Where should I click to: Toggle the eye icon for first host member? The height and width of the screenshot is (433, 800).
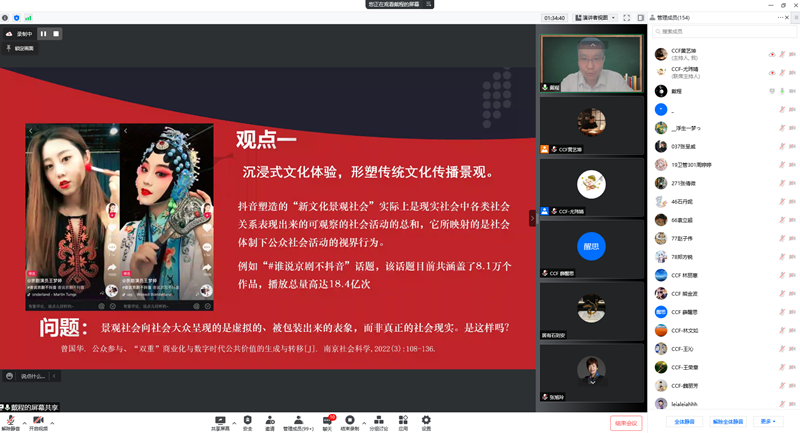[772, 54]
